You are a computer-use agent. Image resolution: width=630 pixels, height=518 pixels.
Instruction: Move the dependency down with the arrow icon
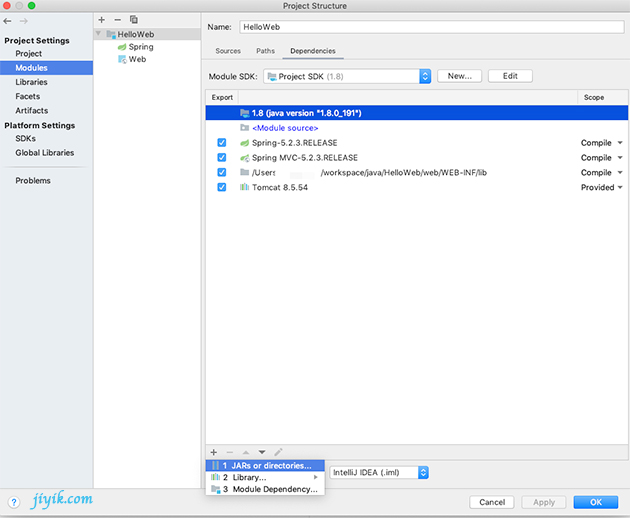[262, 452]
